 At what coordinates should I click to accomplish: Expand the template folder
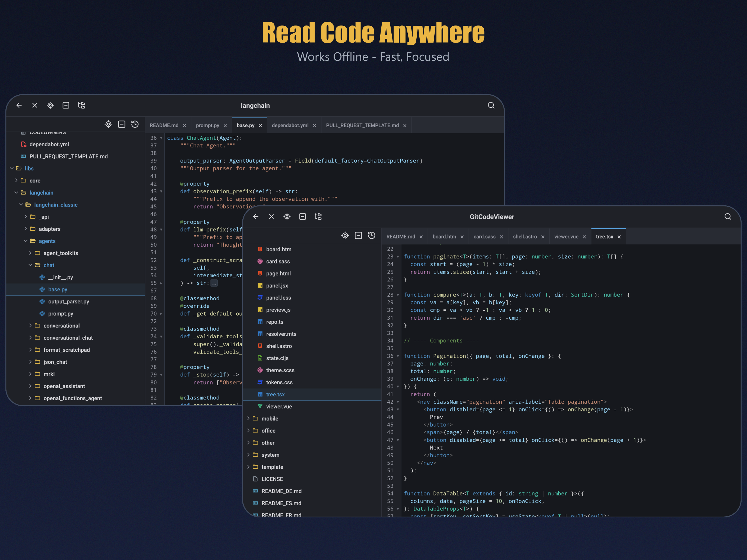[x=249, y=466]
